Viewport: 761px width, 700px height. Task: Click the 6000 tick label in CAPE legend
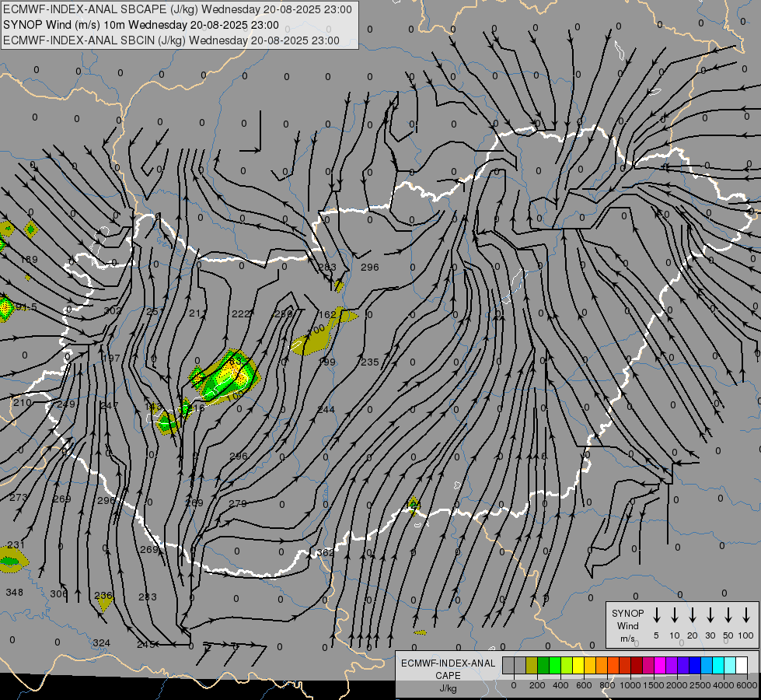pos(747,685)
